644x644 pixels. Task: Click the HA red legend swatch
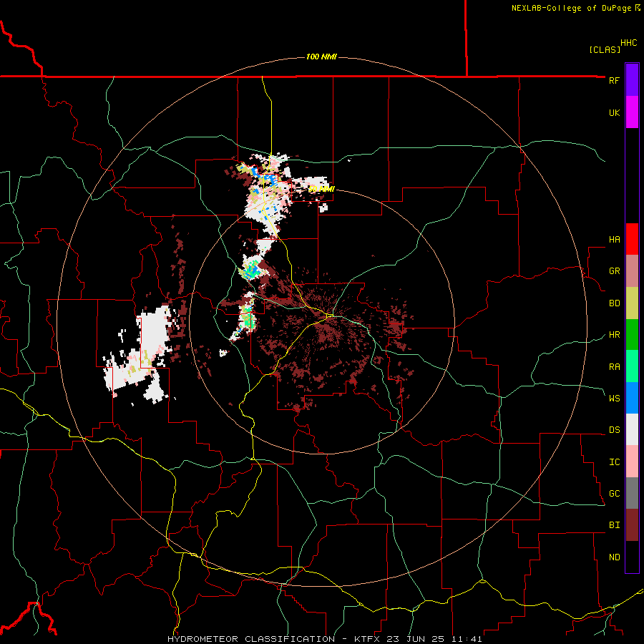632,239
